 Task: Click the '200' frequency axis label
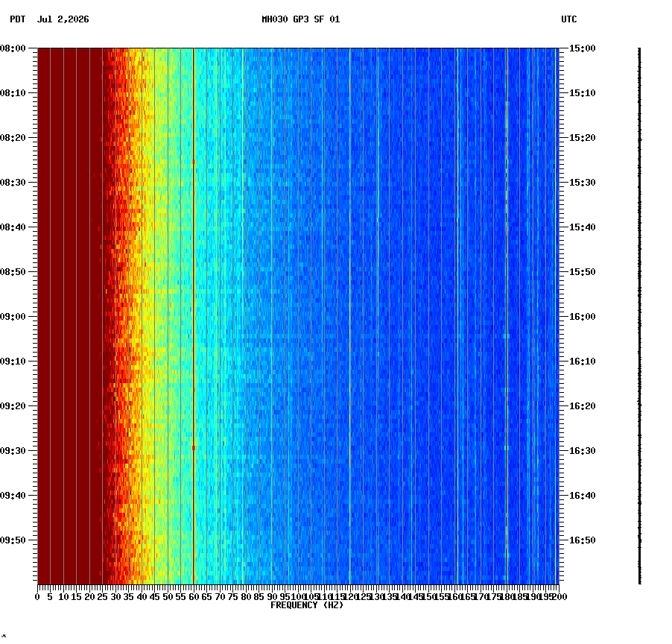[560, 597]
